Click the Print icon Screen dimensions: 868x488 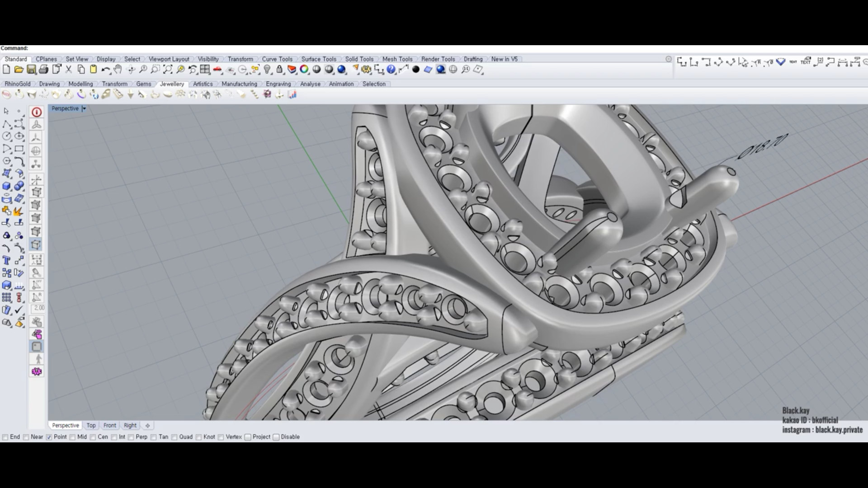(x=43, y=70)
